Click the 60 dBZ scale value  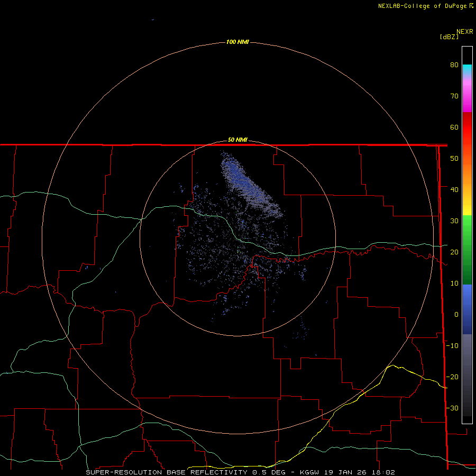coord(454,127)
